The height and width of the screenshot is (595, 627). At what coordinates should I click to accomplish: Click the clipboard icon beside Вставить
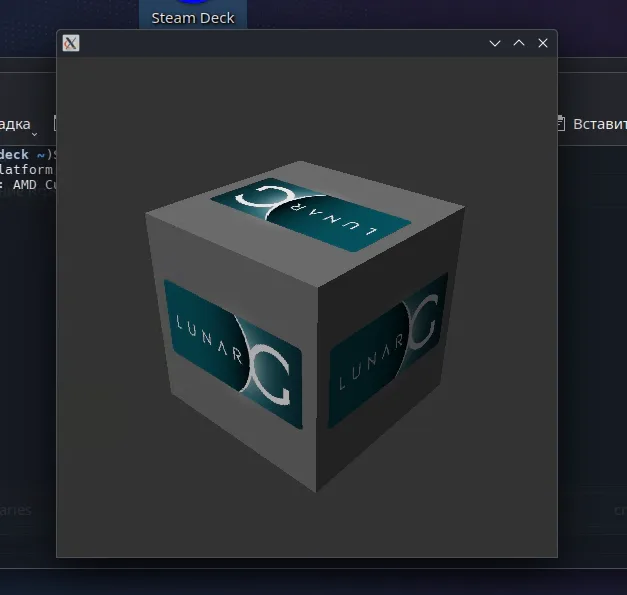pos(561,124)
